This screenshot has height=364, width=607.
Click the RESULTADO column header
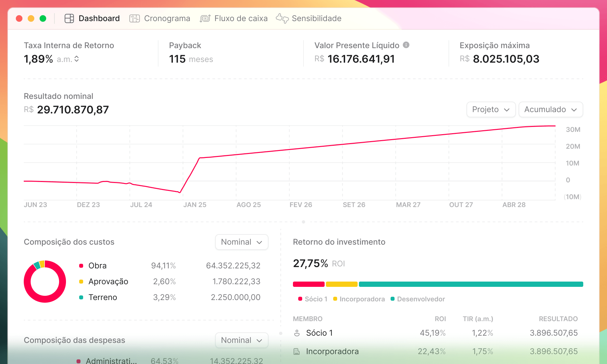(558, 319)
